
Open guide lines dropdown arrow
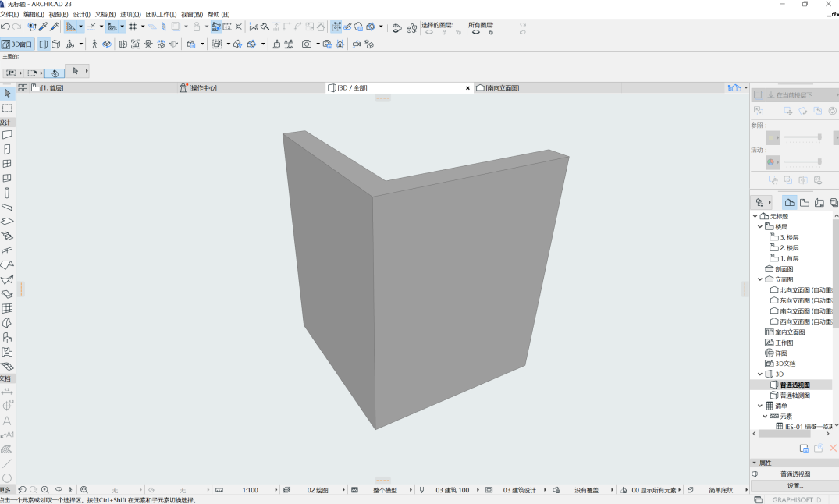[81, 27]
